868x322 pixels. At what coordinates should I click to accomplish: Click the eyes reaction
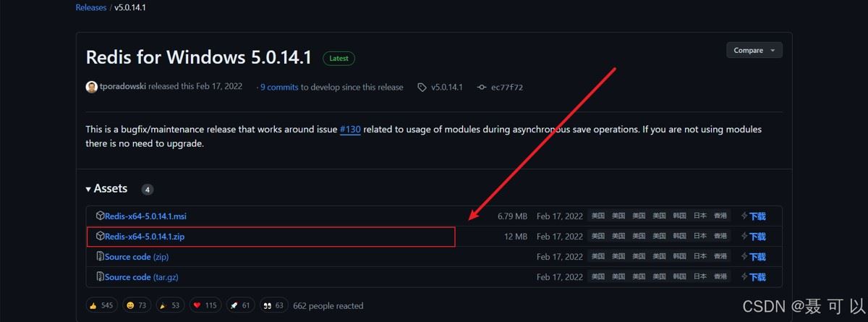click(x=272, y=305)
